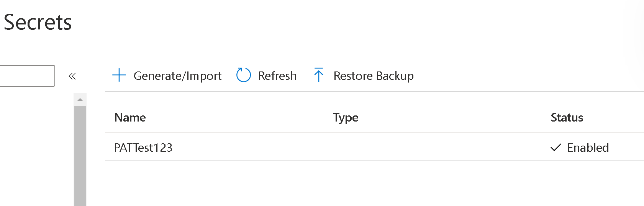Open the PATTest123 secret
Image resolution: width=644 pixels, height=206 pixels.
click(143, 148)
